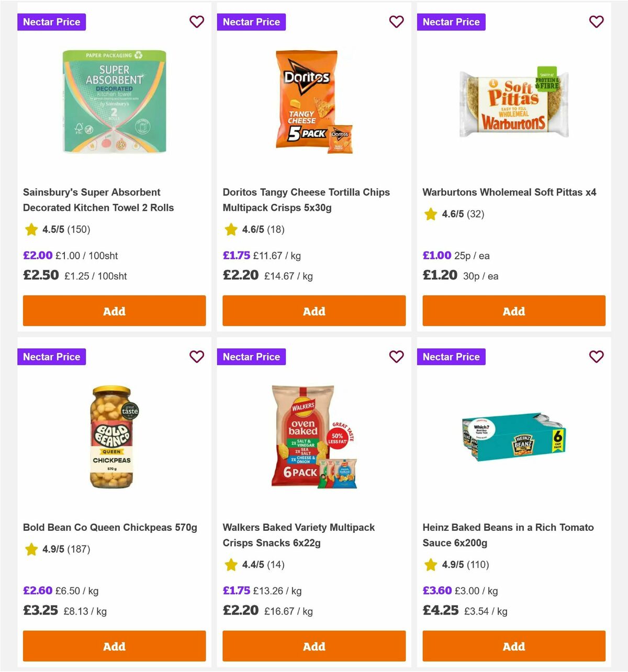Viewport: 628px width, 672px height.
Task: Favourite the Heinz Baked Beans pack
Action: click(596, 357)
